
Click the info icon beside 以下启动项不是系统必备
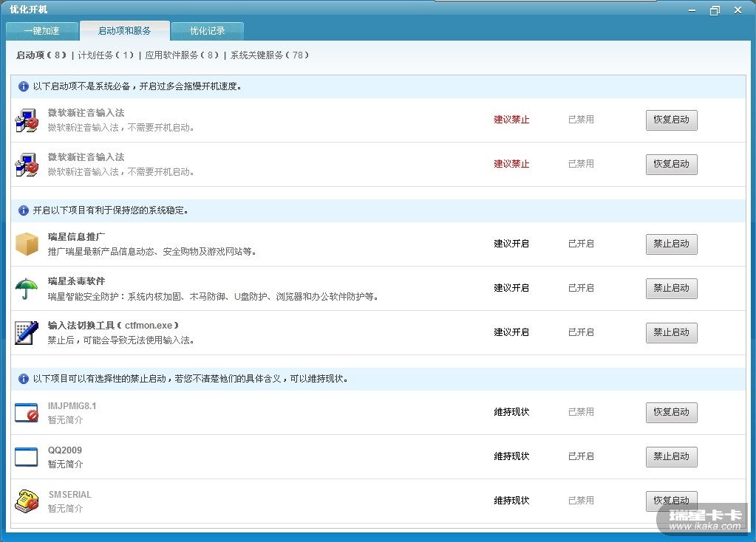pos(23,86)
